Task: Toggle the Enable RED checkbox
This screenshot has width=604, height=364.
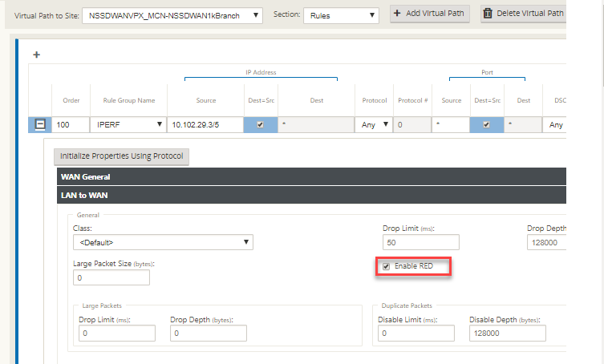Action: click(387, 266)
